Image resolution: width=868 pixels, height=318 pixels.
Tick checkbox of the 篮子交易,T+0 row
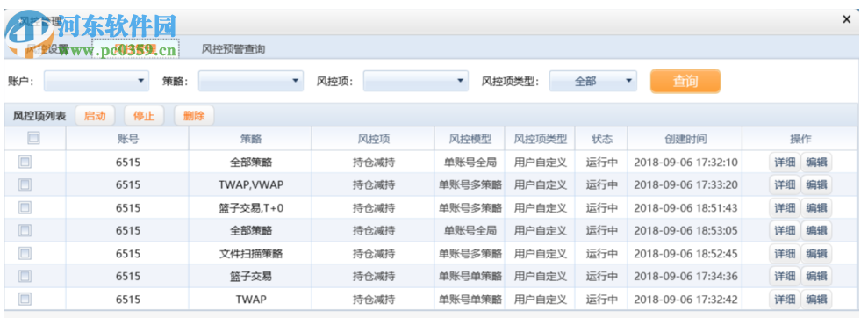click(x=25, y=207)
